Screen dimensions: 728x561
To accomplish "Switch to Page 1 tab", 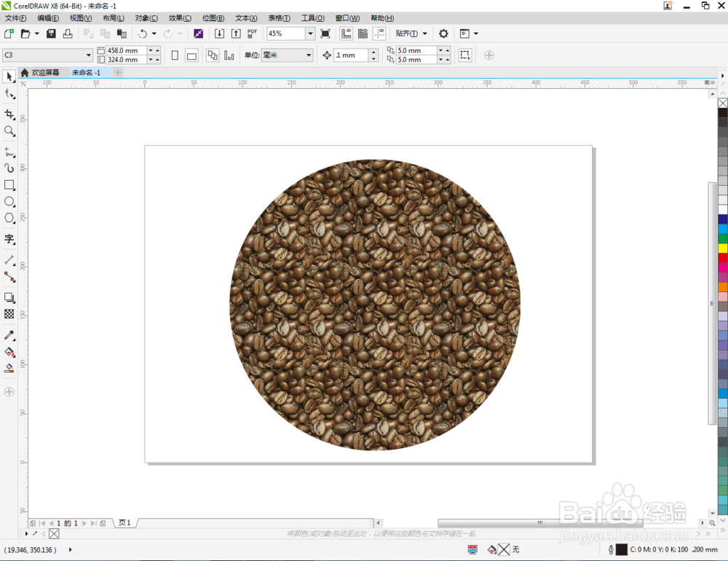I will [124, 523].
